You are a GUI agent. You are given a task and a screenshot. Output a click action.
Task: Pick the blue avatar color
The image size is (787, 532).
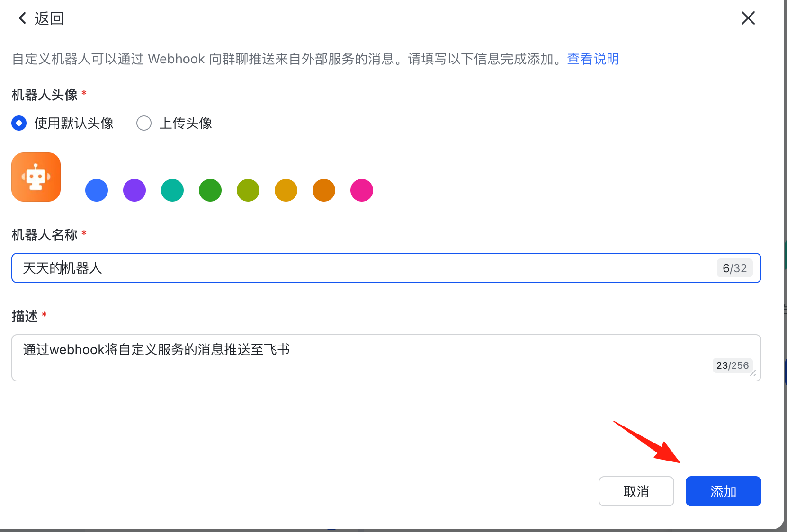point(97,190)
